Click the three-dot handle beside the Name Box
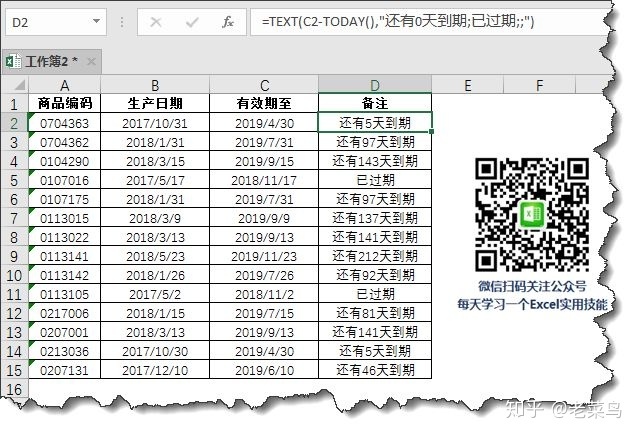 point(121,22)
